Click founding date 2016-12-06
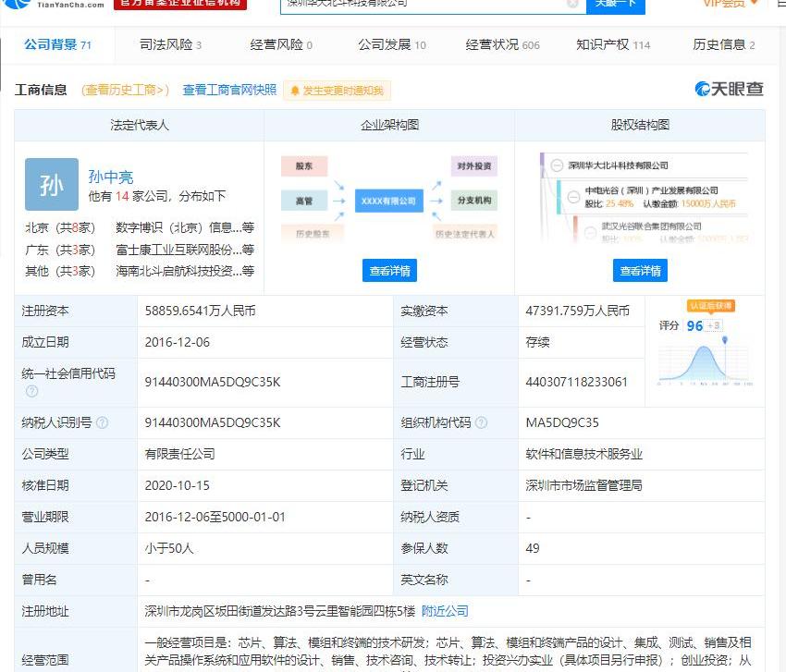This screenshot has width=786, height=672. coord(177,342)
